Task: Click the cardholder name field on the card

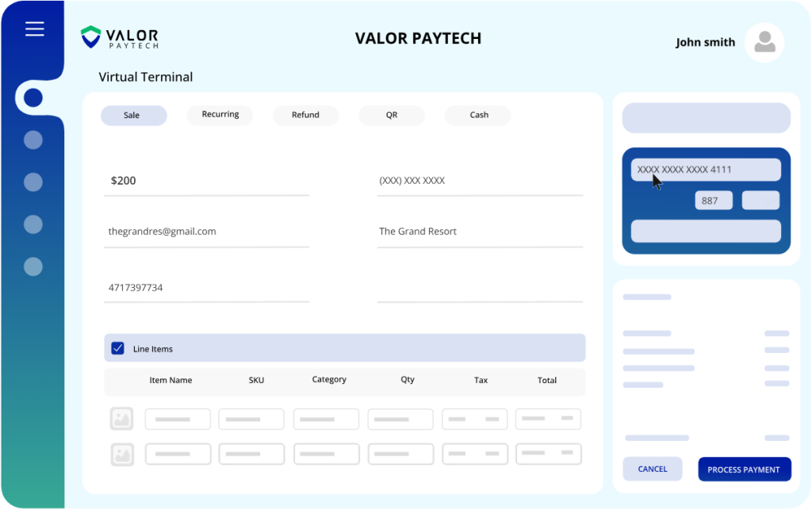Action: click(x=706, y=231)
